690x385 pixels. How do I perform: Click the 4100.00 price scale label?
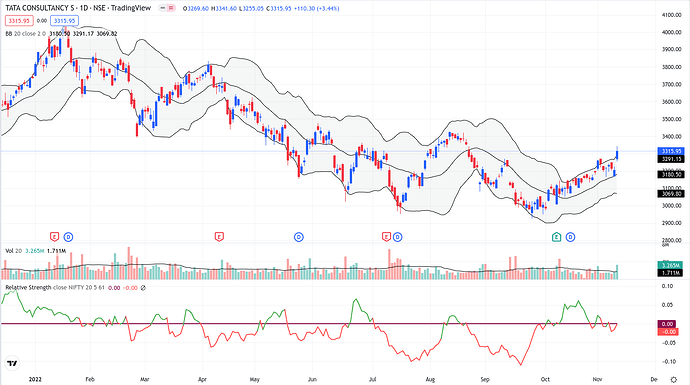coord(672,15)
